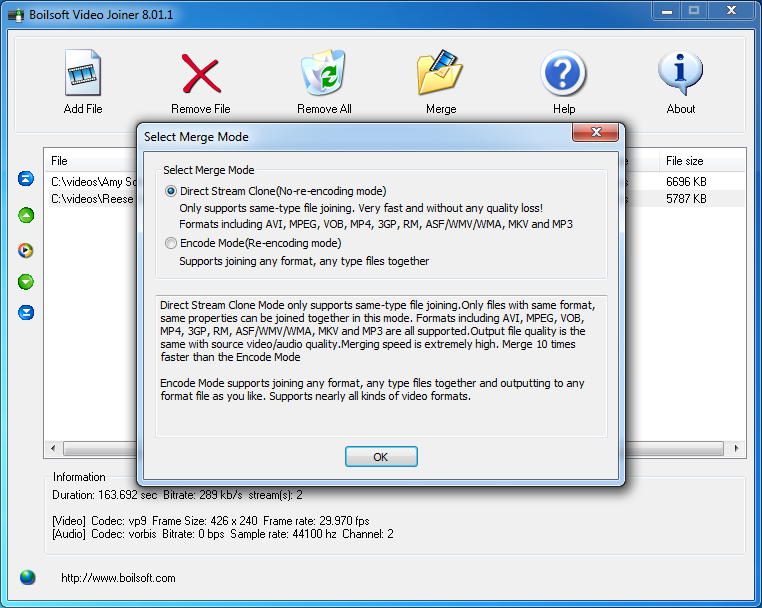The width and height of the screenshot is (762, 608).
Task: Move file down with green down arrow
Action: pos(26,281)
